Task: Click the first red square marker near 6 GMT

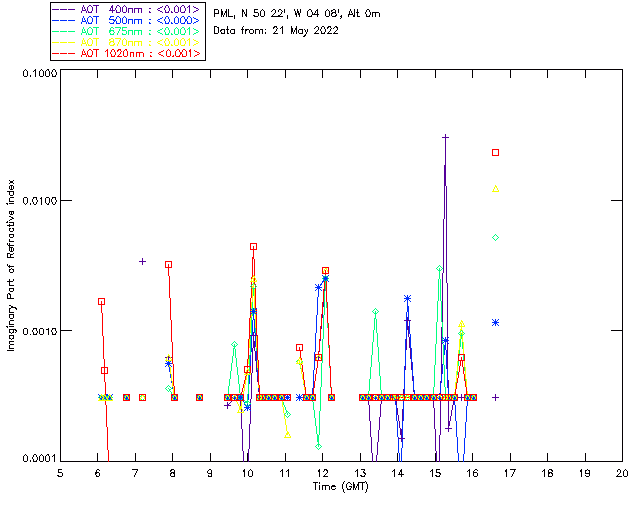Action: click(101, 301)
